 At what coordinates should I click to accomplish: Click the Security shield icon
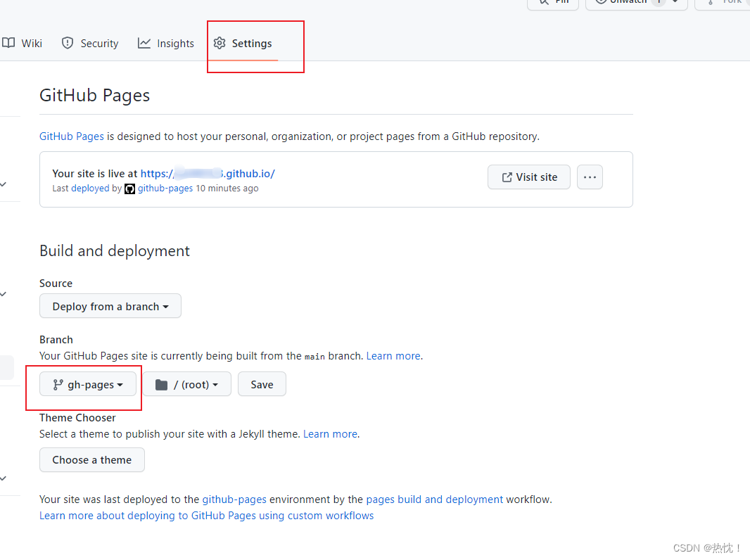[x=68, y=43]
